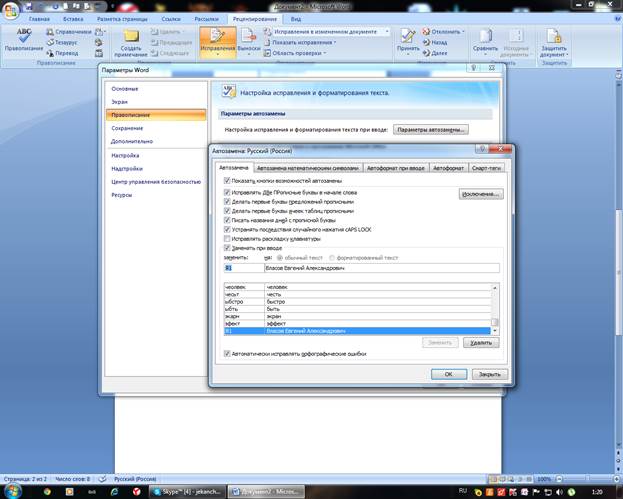Select форматированный текст radio button
The width and height of the screenshot is (623, 499).
[x=332, y=258]
